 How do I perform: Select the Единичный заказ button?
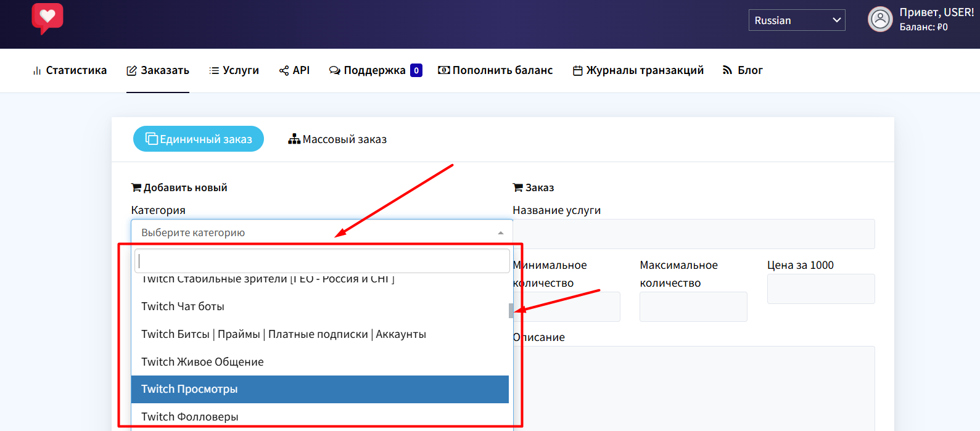click(199, 139)
